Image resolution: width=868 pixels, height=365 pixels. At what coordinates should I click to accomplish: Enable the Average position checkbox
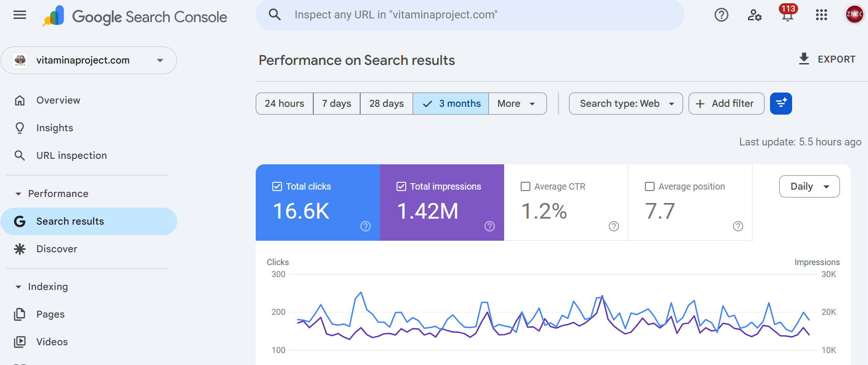point(650,186)
